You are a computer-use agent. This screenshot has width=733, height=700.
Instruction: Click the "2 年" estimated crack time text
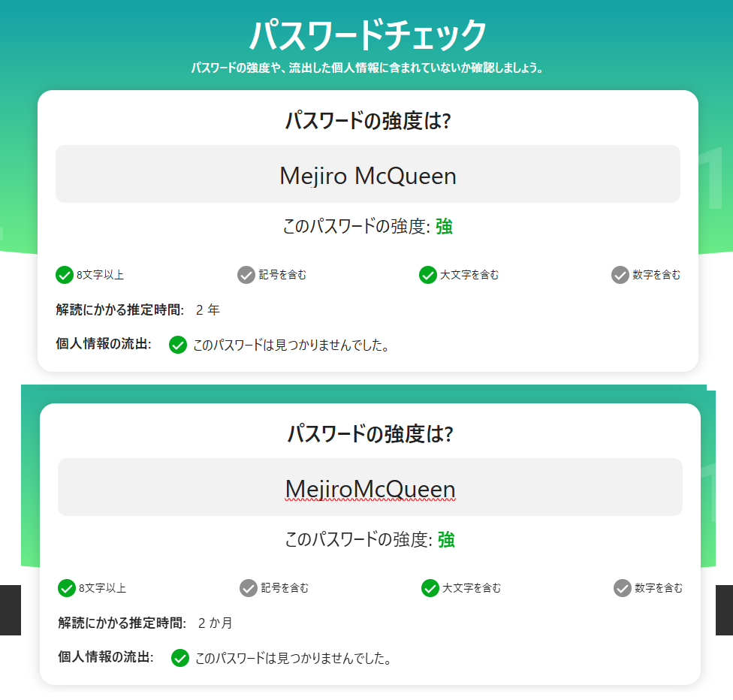tap(207, 309)
